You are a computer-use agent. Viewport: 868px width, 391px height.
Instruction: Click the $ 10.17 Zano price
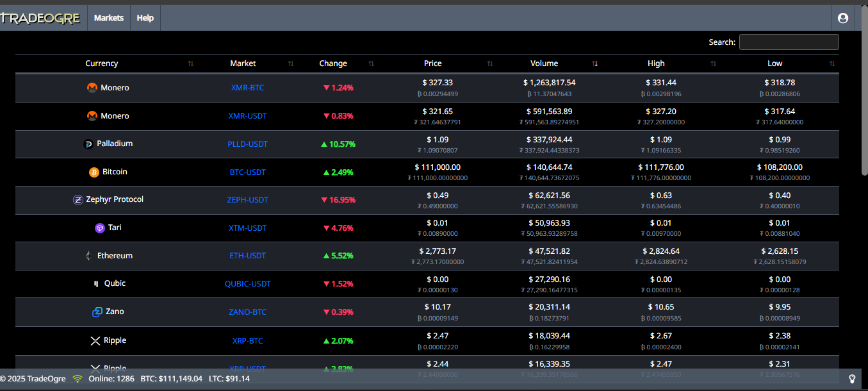pos(438,307)
